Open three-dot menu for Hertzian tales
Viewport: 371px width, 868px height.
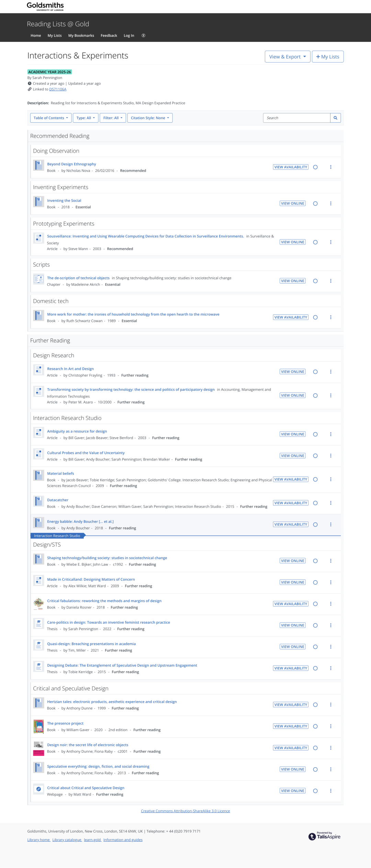coord(331,705)
